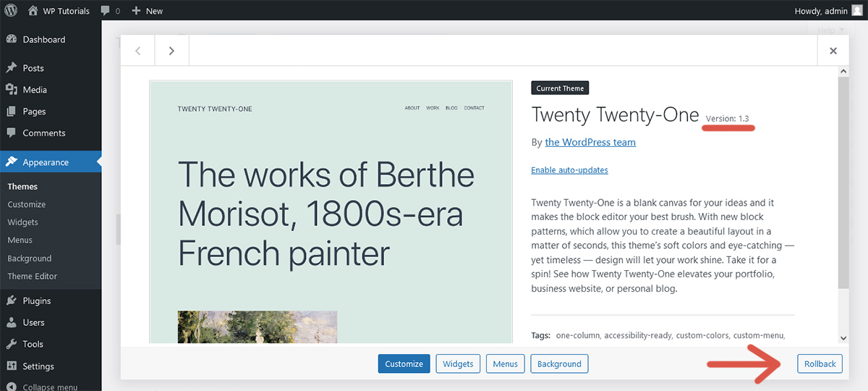Open the WordPress team author link
This screenshot has width=868, height=391.
tap(590, 142)
